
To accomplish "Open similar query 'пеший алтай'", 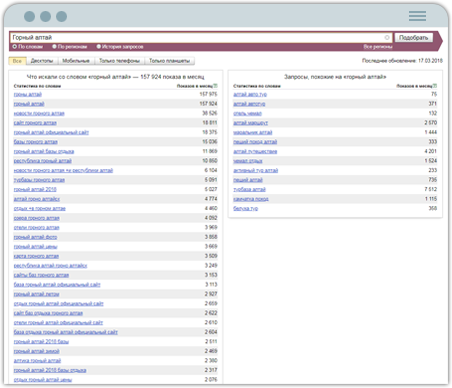I will point(248,180).
